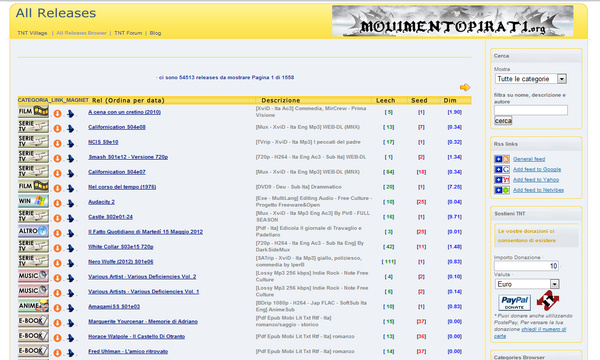Click the Netvibes feed icon
600x360 pixels.
tap(502, 190)
